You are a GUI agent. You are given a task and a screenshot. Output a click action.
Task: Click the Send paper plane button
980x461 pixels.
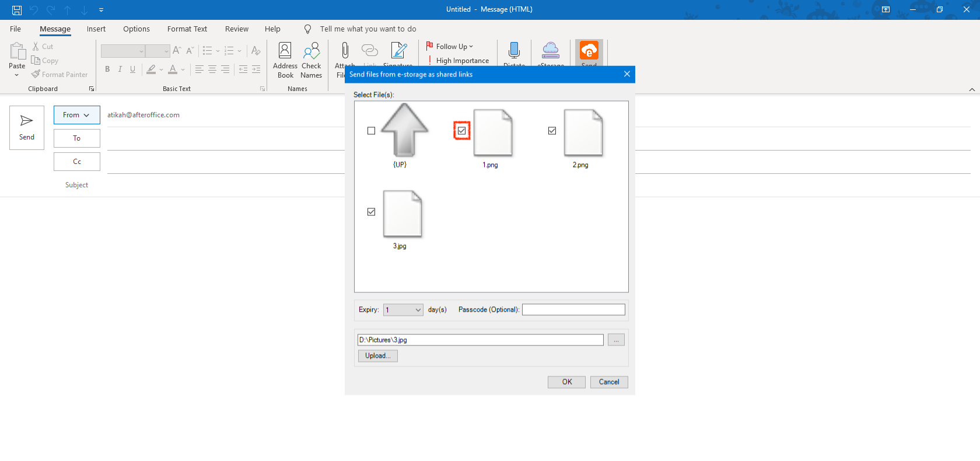point(27,128)
